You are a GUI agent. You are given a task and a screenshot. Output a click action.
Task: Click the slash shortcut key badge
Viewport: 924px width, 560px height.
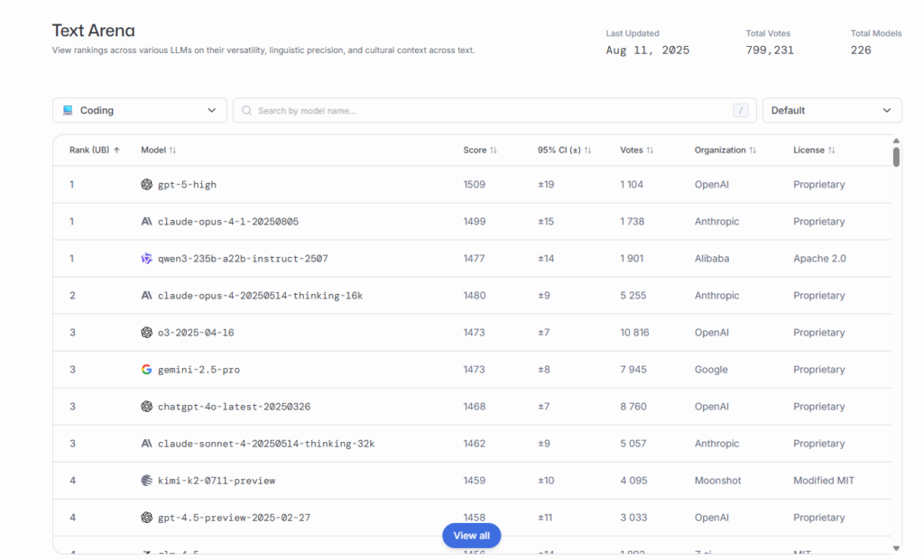pyautogui.click(x=741, y=110)
